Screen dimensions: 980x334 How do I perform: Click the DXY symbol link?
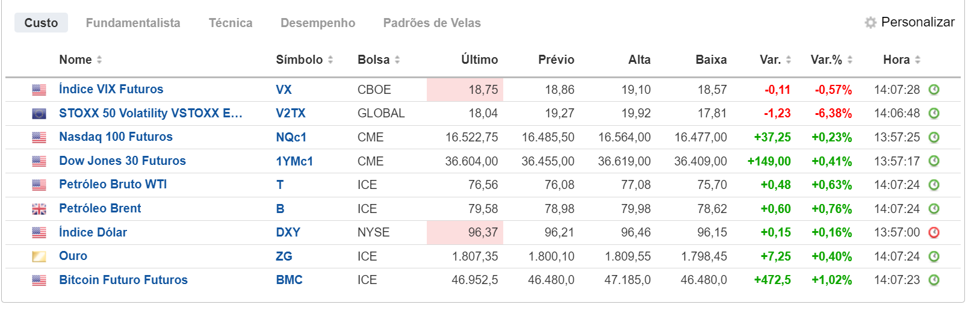tap(288, 232)
